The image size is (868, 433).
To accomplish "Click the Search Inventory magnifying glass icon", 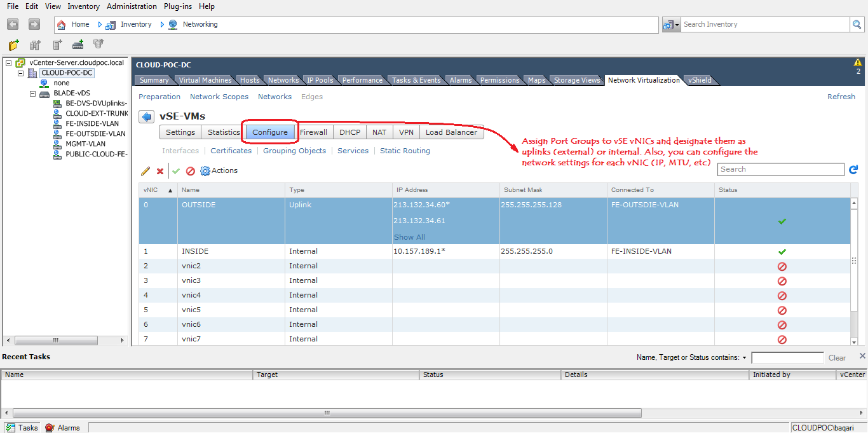I will coord(857,24).
